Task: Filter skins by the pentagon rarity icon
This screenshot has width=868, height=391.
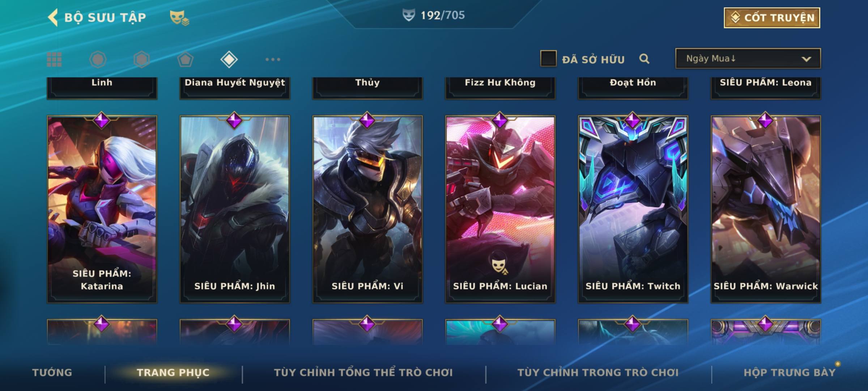Action: 185,59
